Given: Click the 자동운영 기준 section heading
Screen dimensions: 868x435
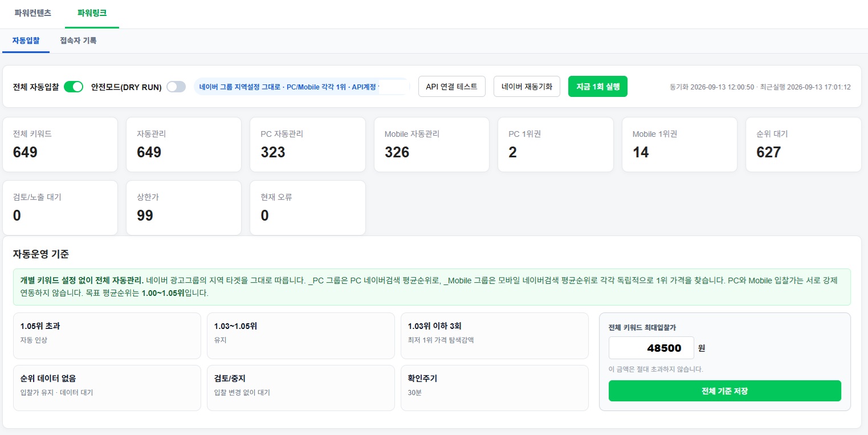Looking at the screenshot, I should click(x=41, y=254).
